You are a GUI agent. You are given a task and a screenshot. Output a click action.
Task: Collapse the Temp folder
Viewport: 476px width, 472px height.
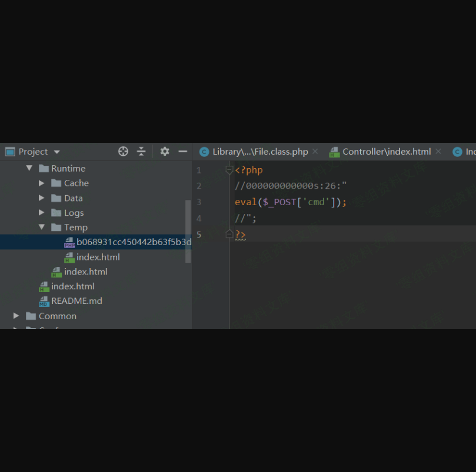[x=41, y=227]
